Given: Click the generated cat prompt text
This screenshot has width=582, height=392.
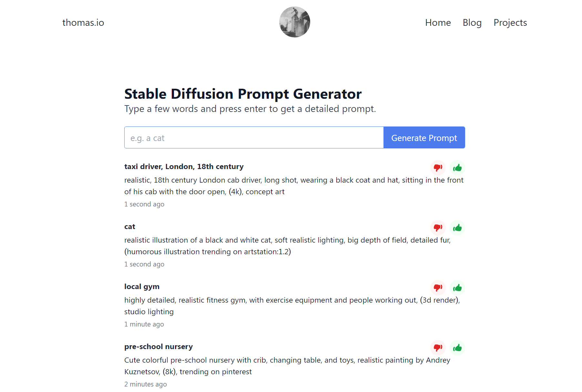Looking at the screenshot, I should (x=287, y=246).
